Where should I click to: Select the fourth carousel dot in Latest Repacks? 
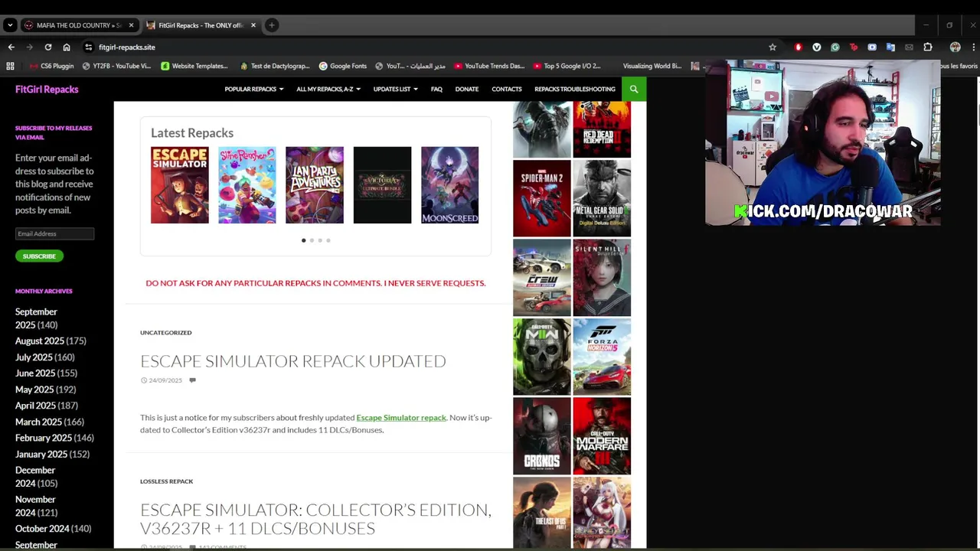point(328,240)
